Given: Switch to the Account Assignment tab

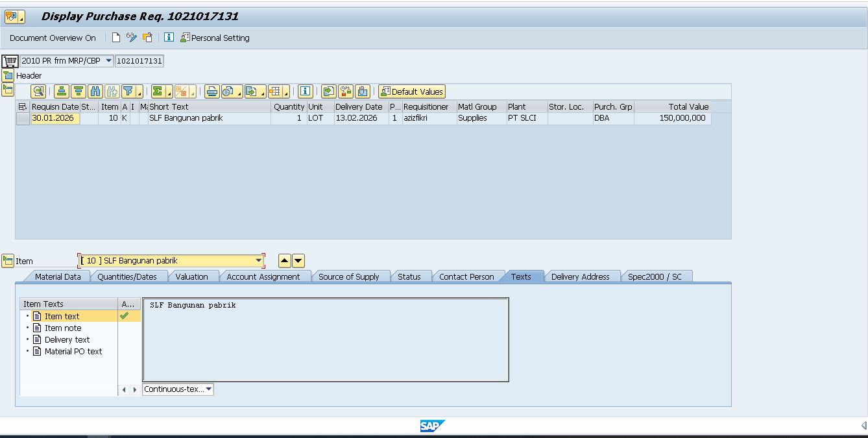Looking at the screenshot, I should coord(263,276).
